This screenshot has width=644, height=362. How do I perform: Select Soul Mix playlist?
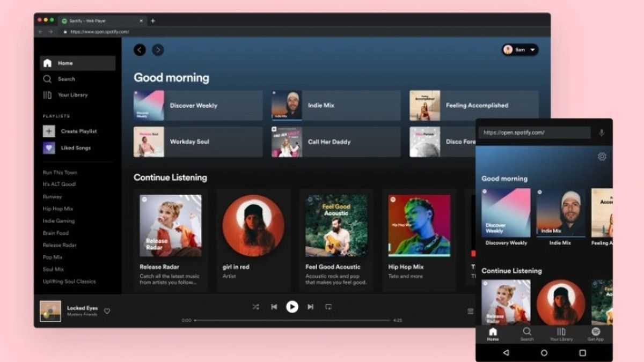[54, 269]
